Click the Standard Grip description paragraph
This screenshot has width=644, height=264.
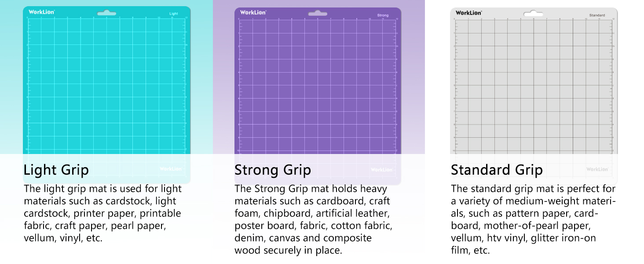click(x=533, y=220)
